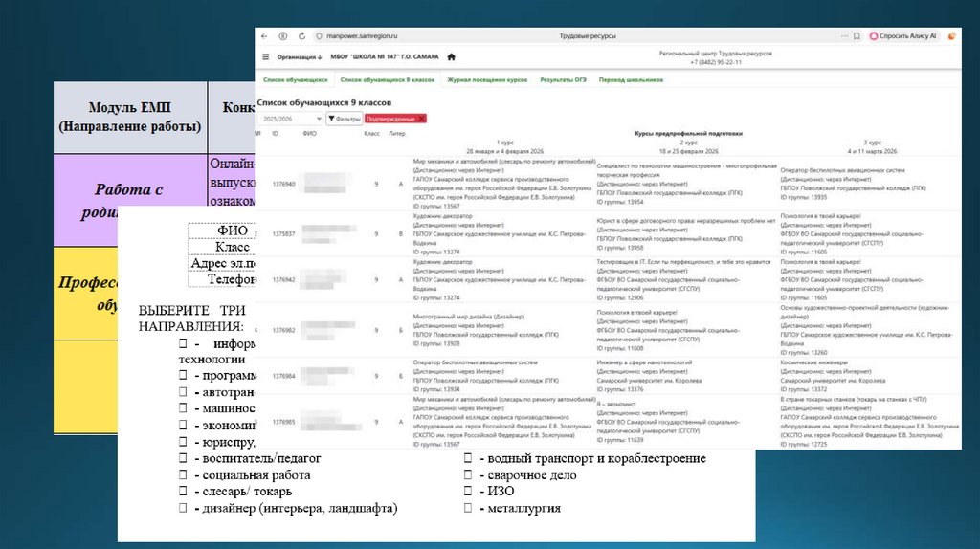Viewport: 980px width, 549px height.
Task: Click the 'Литер' column header
Action: tap(397, 134)
